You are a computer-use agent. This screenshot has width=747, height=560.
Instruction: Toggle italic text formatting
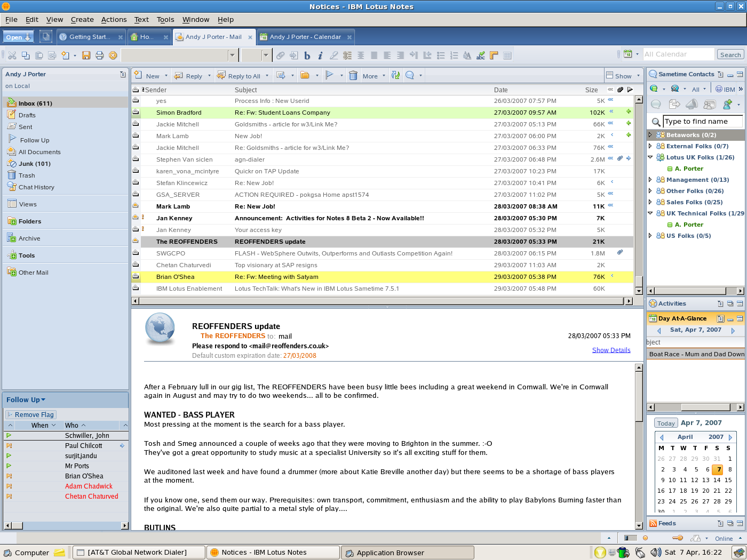320,55
